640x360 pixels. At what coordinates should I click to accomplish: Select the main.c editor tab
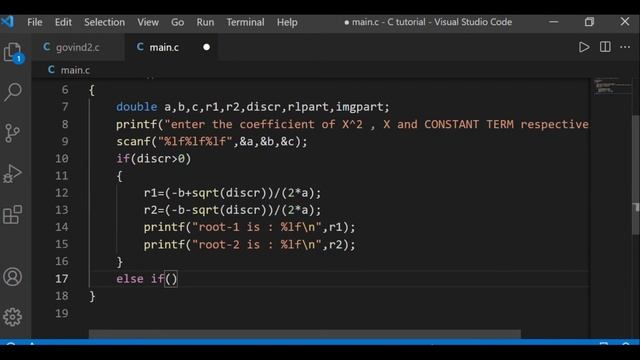click(x=171, y=47)
